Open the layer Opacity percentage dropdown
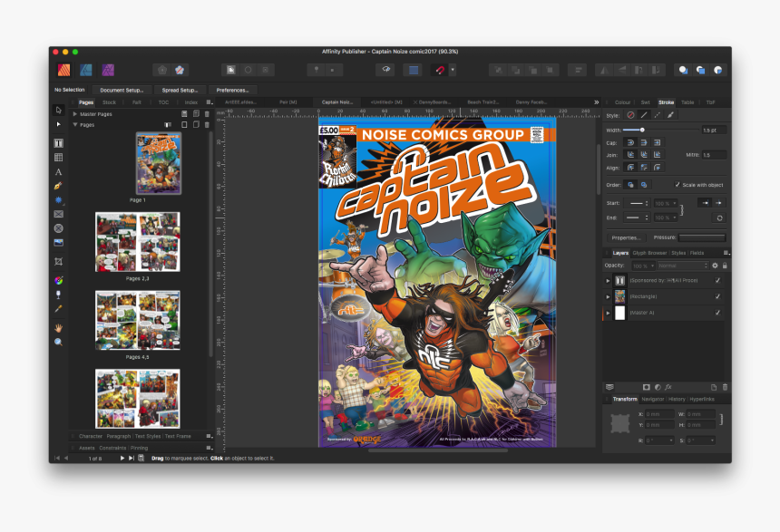 (652, 266)
